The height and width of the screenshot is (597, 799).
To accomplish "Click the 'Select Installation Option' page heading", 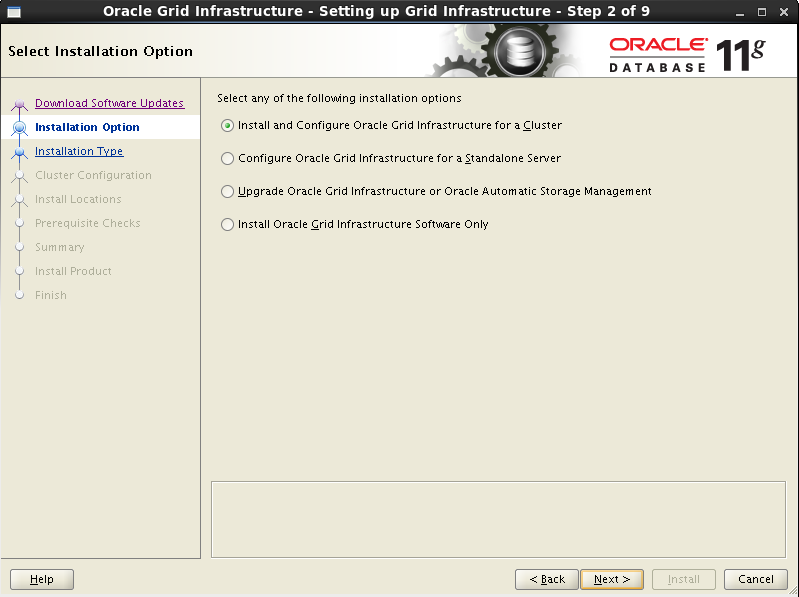I will 100,51.
